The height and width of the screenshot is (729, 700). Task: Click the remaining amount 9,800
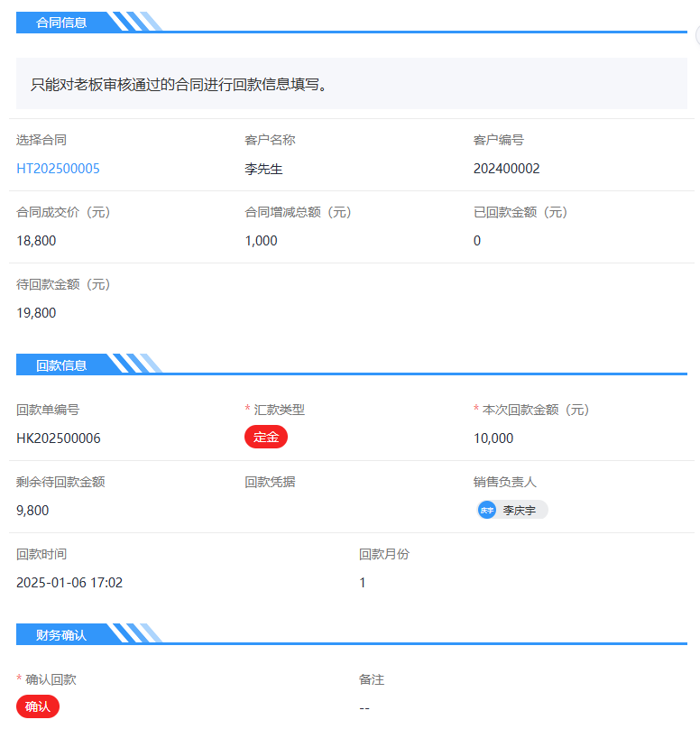pyautogui.click(x=32, y=511)
